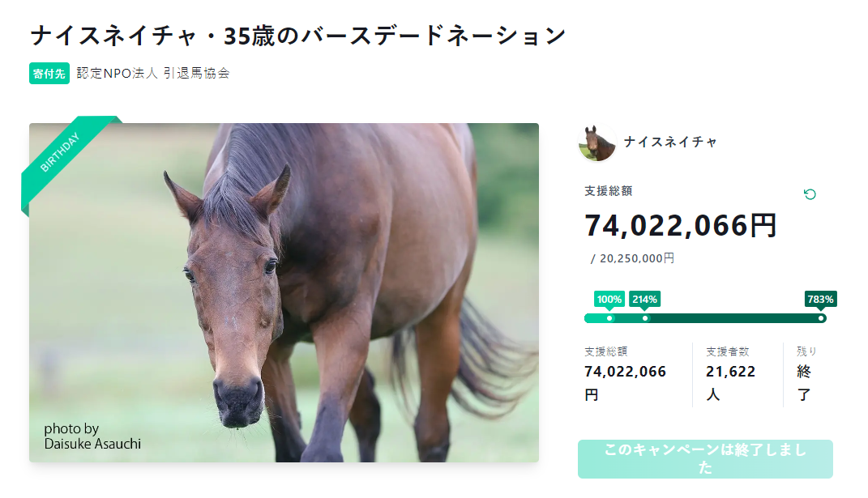Click the dark green funding progress bar
This screenshot has height=498, width=868.
click(729, 318)
